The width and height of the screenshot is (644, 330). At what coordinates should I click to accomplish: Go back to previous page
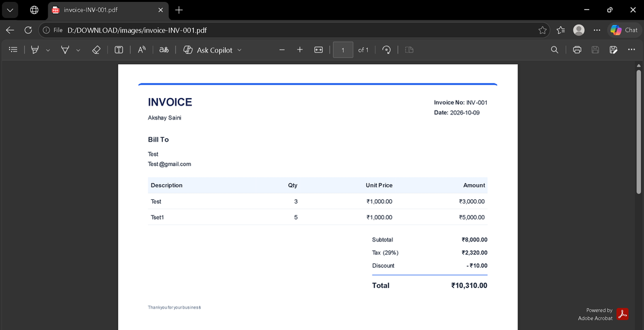(x=10, y=30)
